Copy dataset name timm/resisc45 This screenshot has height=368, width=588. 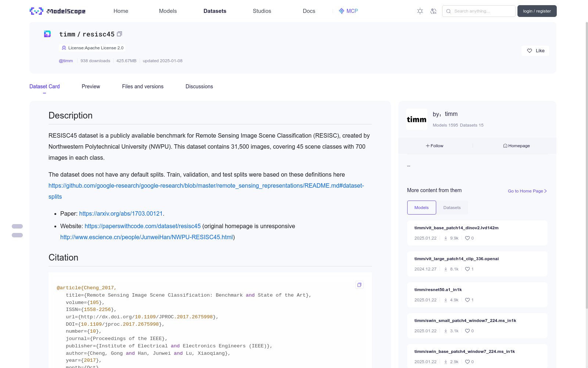[x=119, y=34]
